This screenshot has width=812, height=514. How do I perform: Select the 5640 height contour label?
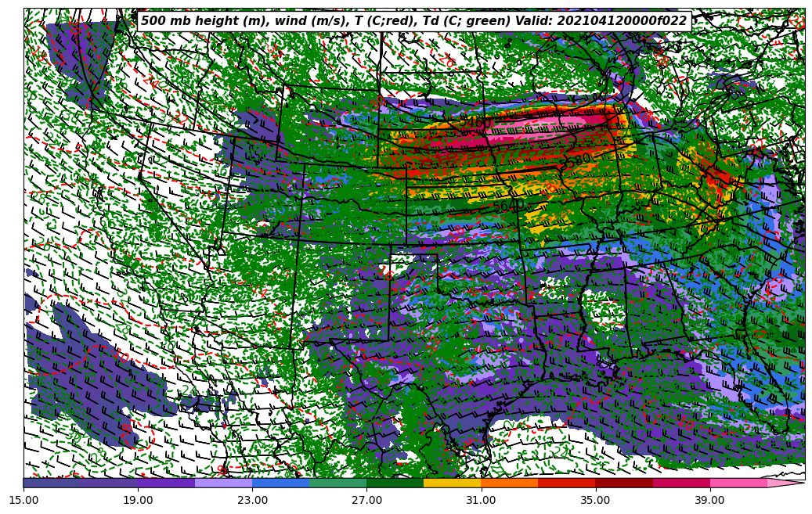tap(507, 207)
